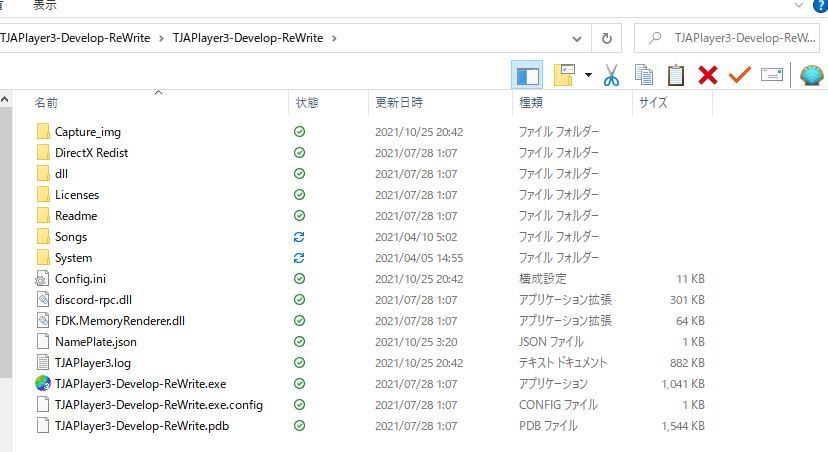Click the scissors Cut icon
This screenshot has width=828, height=452.
(611, 75)
